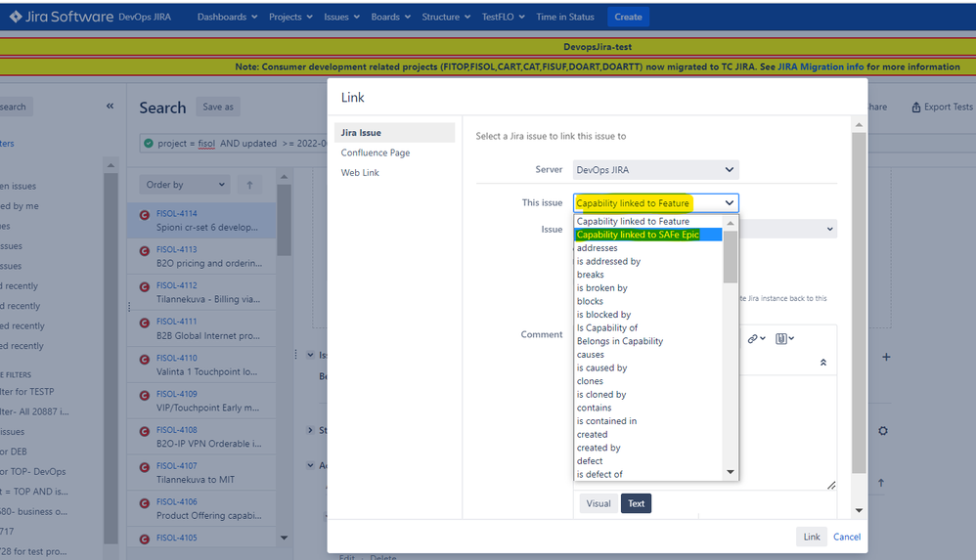
Task: Collapse the sidebar with double chevron icon
Action: pyautogui.click(x=111, y=107)
